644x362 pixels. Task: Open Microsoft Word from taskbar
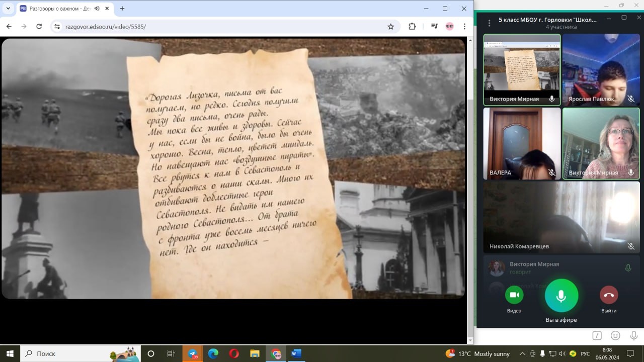coord(296,353)
